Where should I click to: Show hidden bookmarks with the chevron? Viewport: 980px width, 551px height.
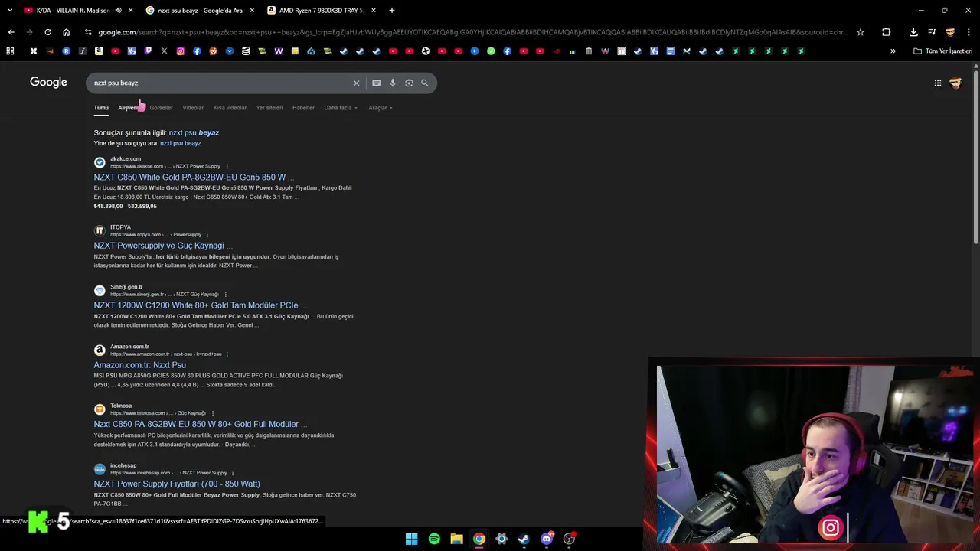(x=893, y=51)
